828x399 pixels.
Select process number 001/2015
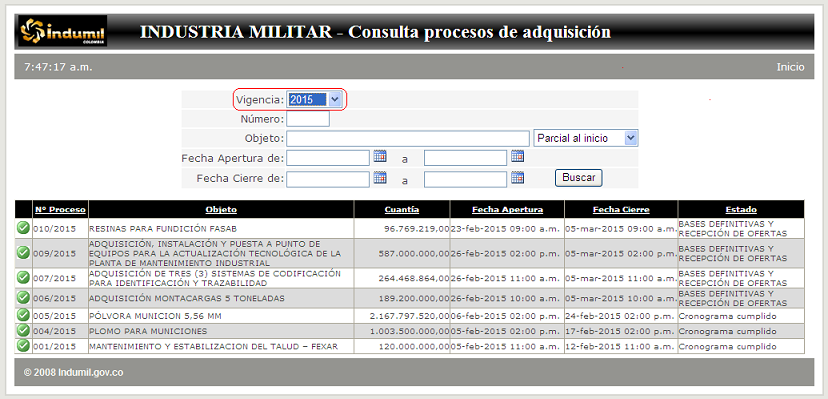point(55,346)
